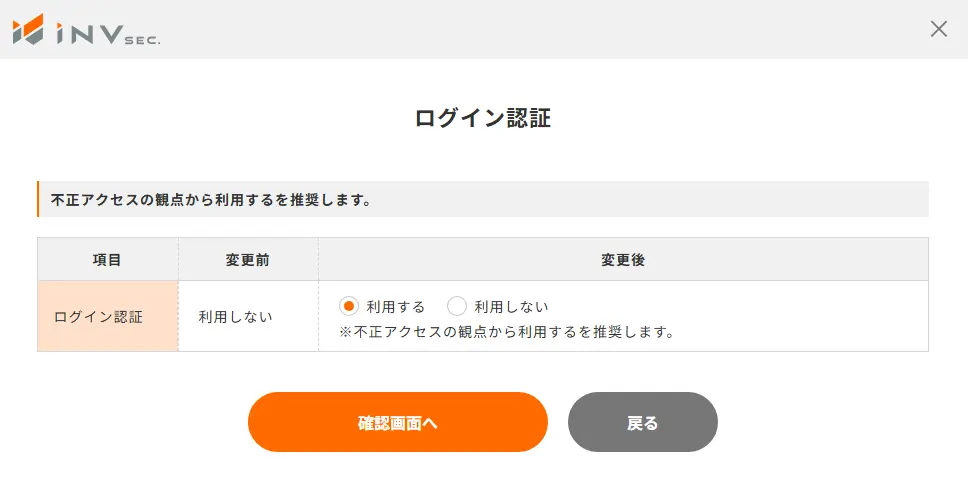This screenshot has height=488, width=968.
Task: Close the ログイン認証 dialog with the X
Action: pos(938,29)
